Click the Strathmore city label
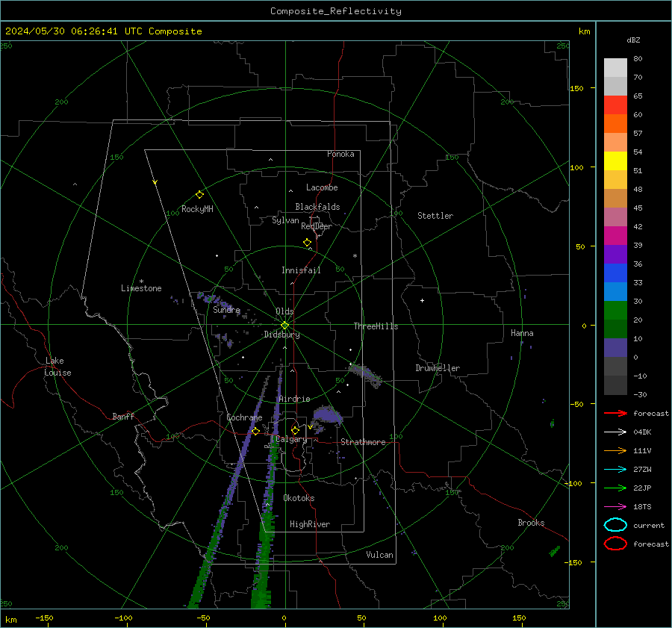672x628 pixels. click(x=363, y=442)
